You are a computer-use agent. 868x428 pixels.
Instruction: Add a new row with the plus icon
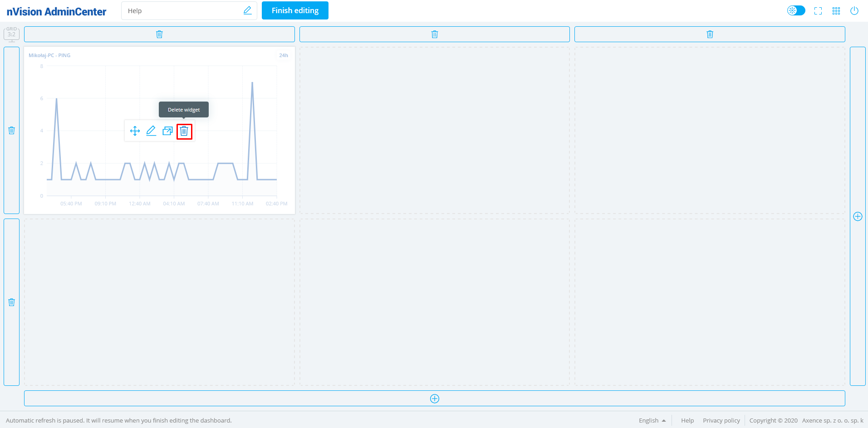click(434, 399)
